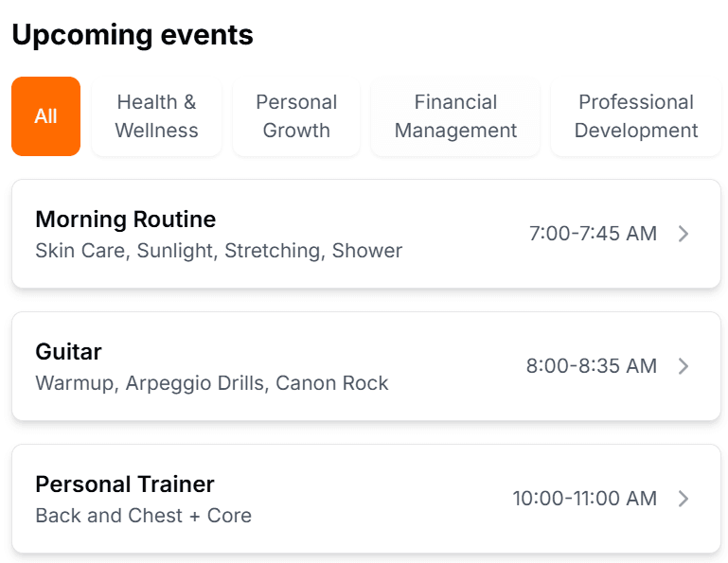This screenshot has width=728, height=563.
Task: Click the Morning Routine event title
Action: click(125, 220)
